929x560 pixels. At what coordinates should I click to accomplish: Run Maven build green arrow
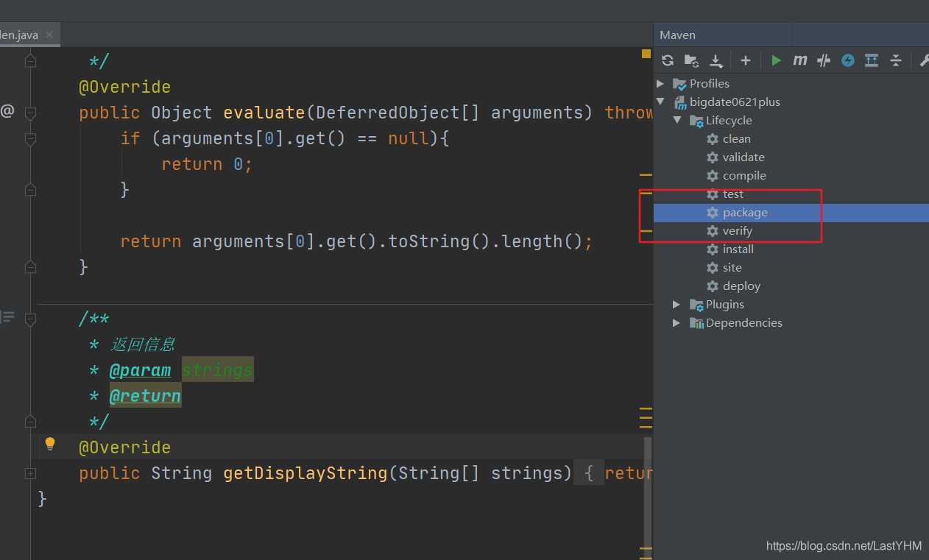776,60
